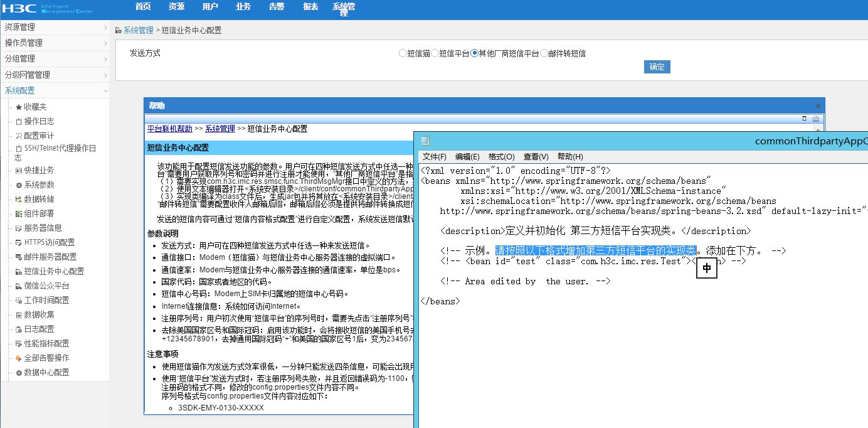This screenshot has width=868, height=428.
Task: Click the 确定 confirm button
Action: [657, 67]
